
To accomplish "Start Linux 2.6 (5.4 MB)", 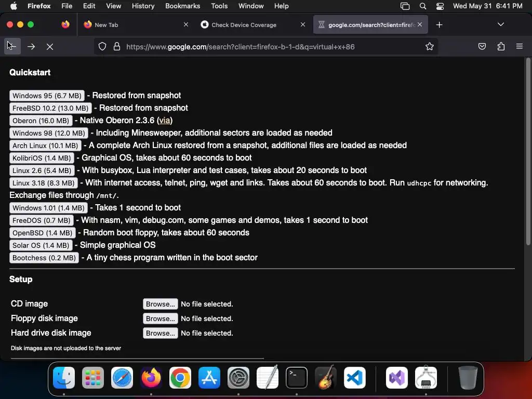I will (x=42, y=170).
